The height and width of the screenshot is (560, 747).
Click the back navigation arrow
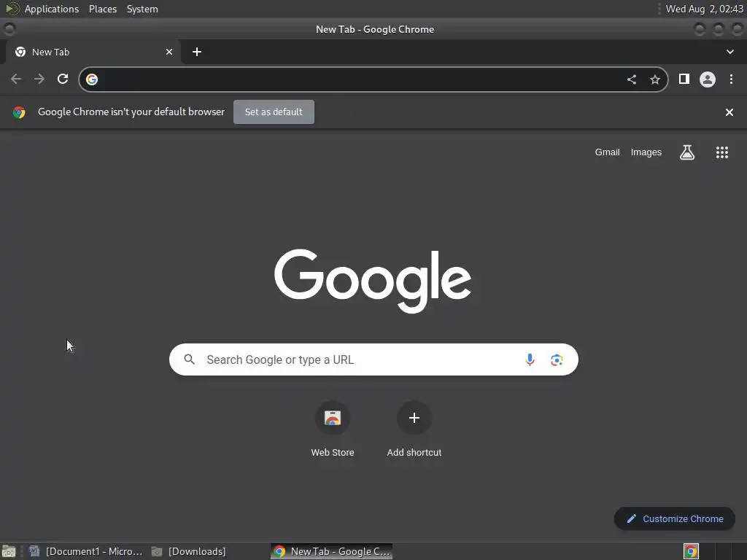point(16,79)
